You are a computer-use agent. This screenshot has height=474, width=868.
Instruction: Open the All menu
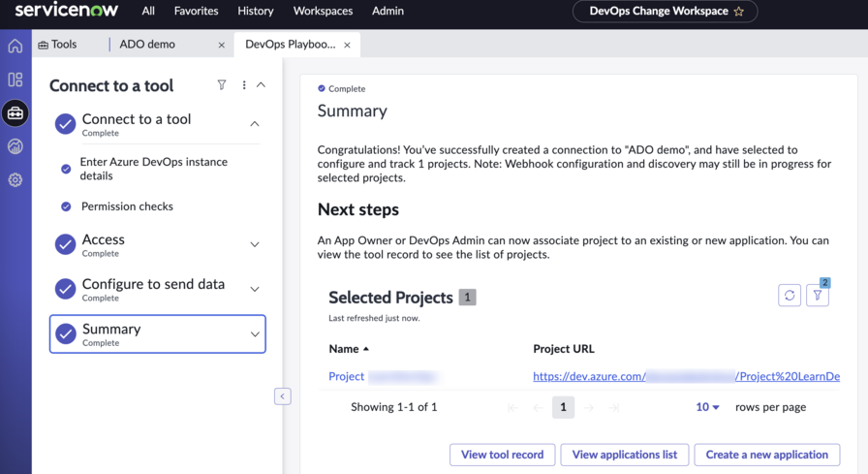pyautogui.click(x=148, y=11)
